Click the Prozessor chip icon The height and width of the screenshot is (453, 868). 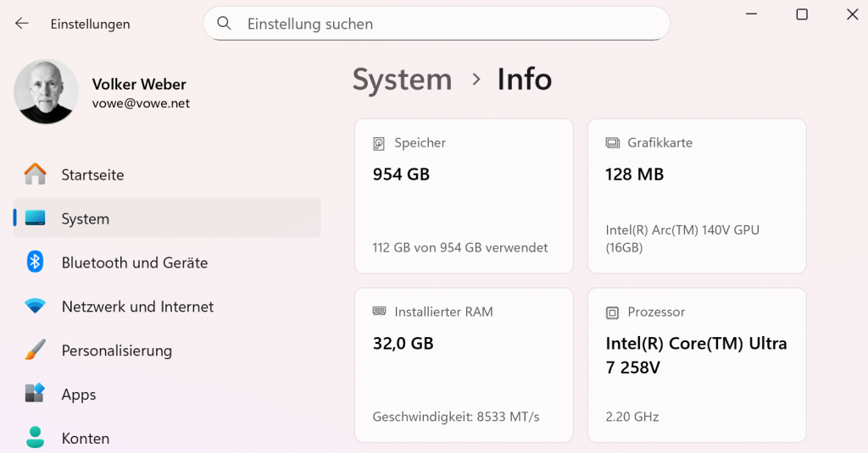click(612, 312)
